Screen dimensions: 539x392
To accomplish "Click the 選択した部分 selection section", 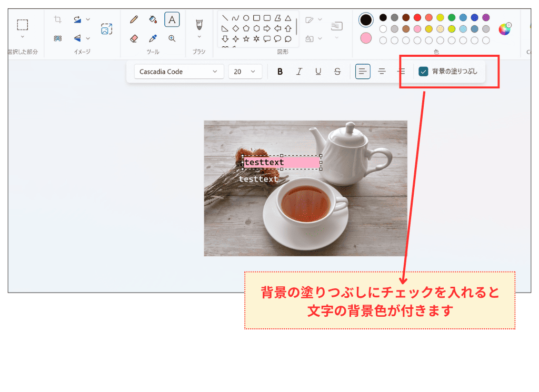I will [22, 25].
